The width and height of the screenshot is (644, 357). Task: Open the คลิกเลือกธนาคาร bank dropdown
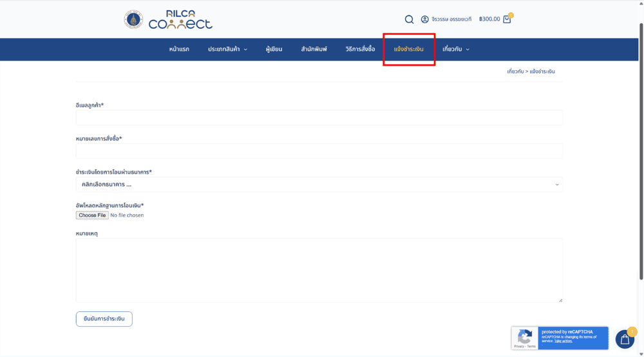pos(319,185)
